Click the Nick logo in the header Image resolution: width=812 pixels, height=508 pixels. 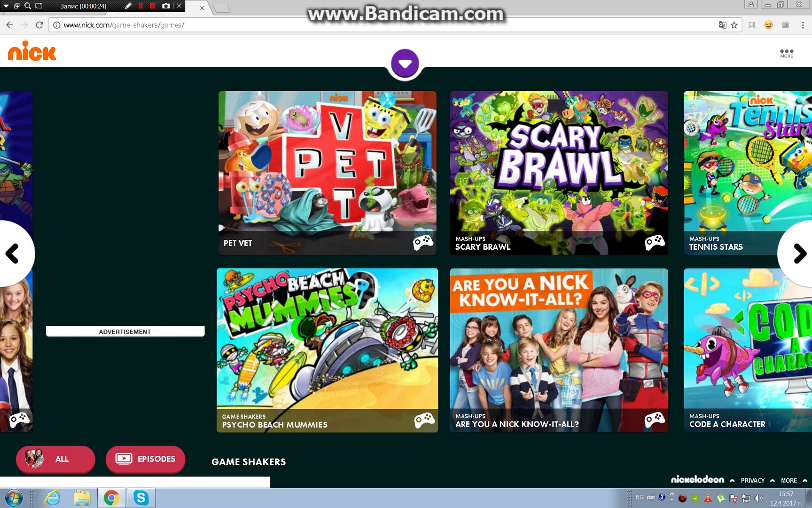point(32,51)
